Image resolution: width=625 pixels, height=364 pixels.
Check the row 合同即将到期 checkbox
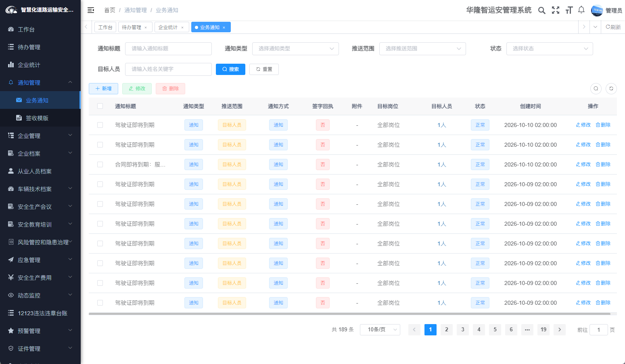point(100,164)
